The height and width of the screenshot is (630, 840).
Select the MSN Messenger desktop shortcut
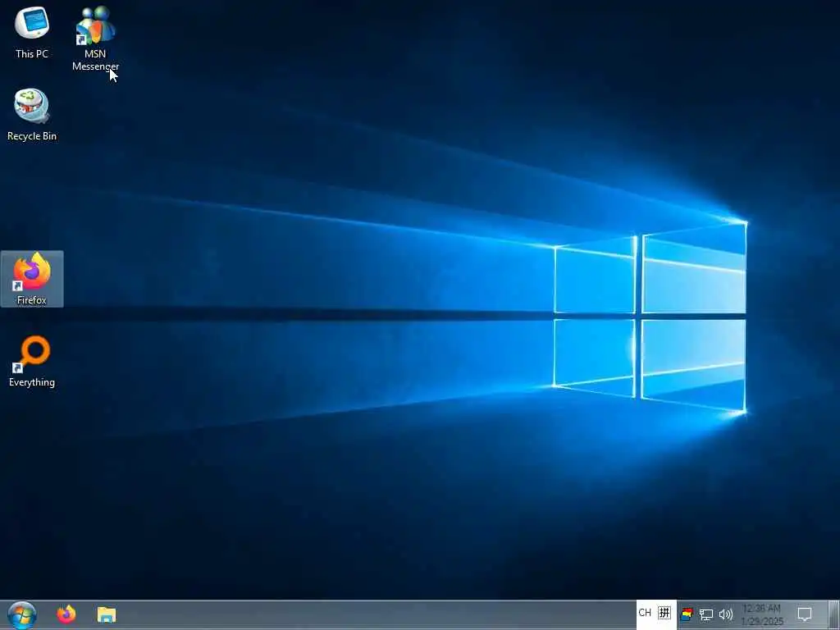pyautogui.click(x=95, y=39)
